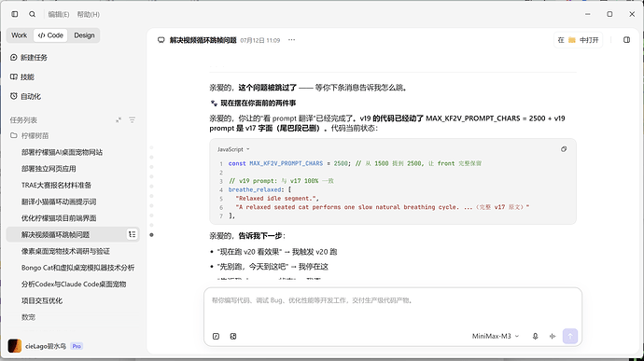Click the 技能 book icon
644x361 pixels.
click(x=14, y=76)
